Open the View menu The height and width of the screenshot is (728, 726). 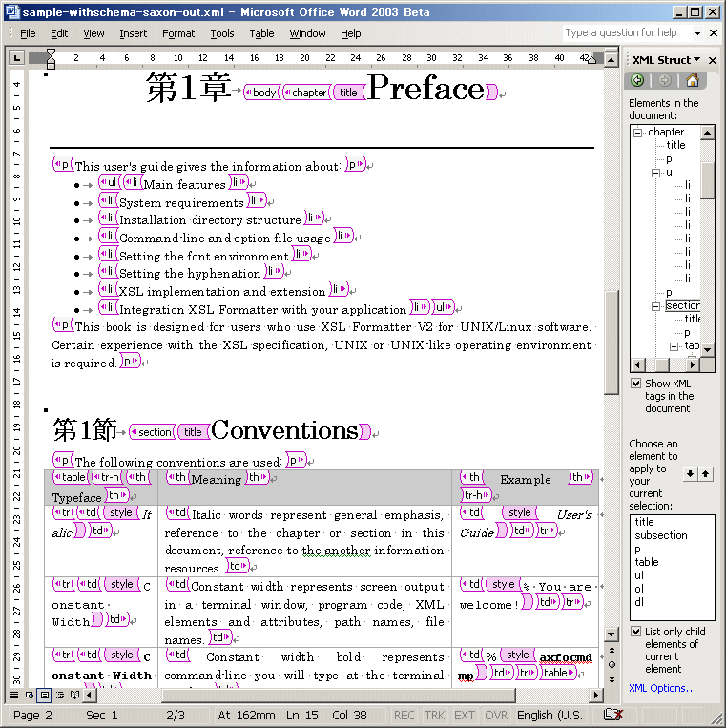(x=93, y=33)
